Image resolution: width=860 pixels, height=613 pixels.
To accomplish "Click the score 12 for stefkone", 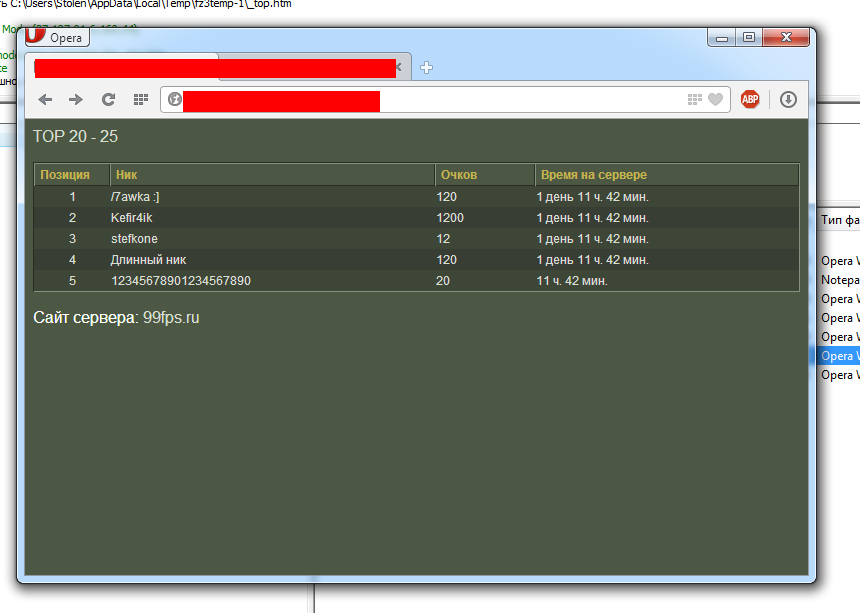I will [443, 239].
